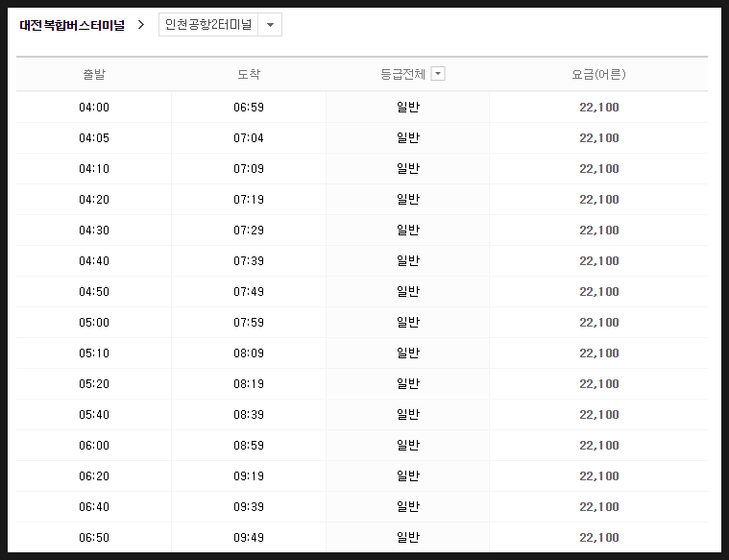This screenshot has width=729, height=560.
Task: Click the 07:39 arrival time
Action: click(249, 261)
